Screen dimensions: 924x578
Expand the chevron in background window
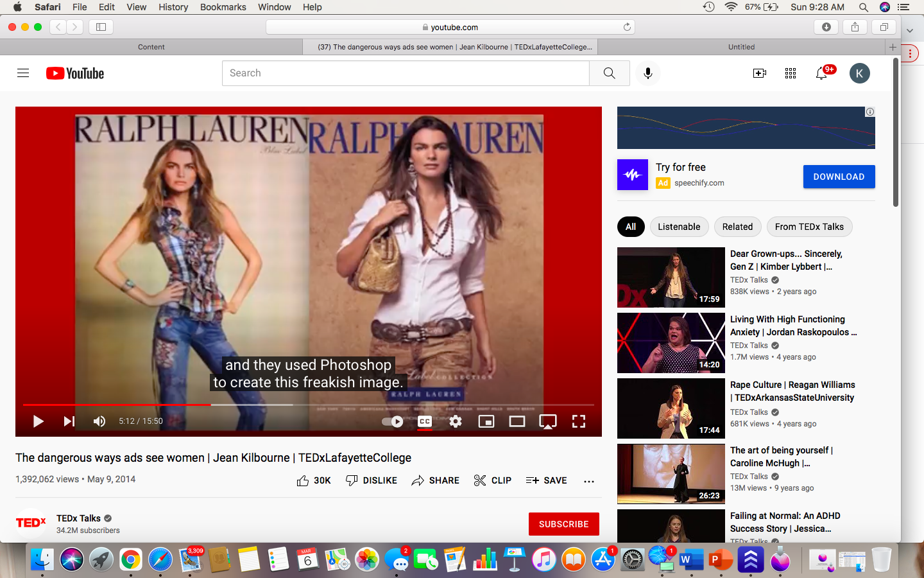coord(909,30)
